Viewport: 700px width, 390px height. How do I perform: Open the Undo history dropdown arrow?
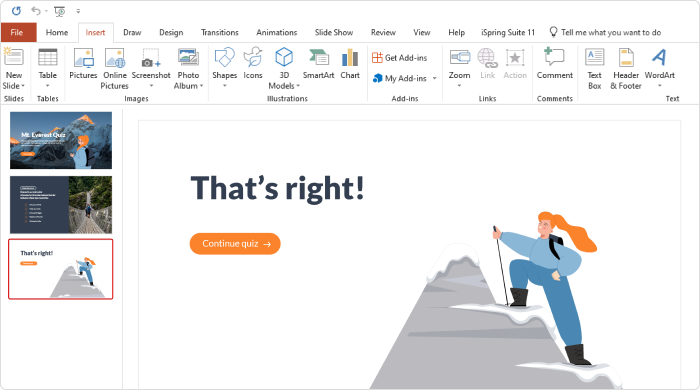point(46,11)
